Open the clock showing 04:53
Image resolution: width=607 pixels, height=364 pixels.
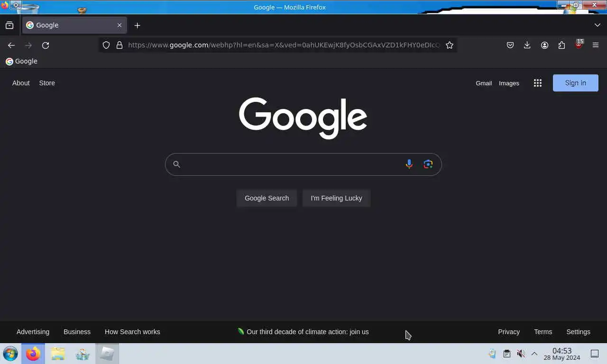pos(562,354)
